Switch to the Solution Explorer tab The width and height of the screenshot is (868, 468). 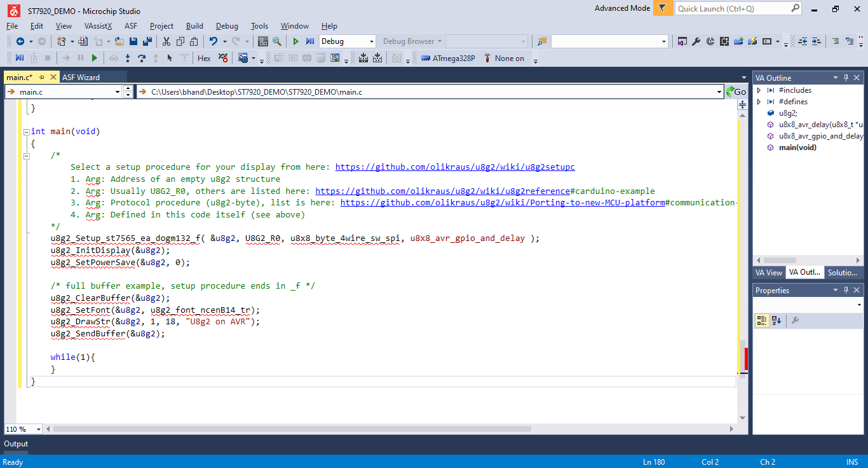843,272
